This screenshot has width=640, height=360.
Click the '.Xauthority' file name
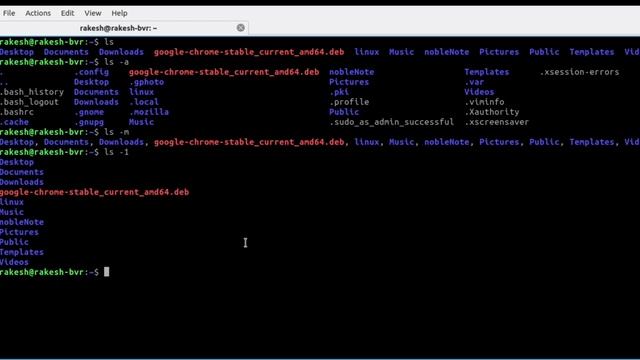coord(492,112)
